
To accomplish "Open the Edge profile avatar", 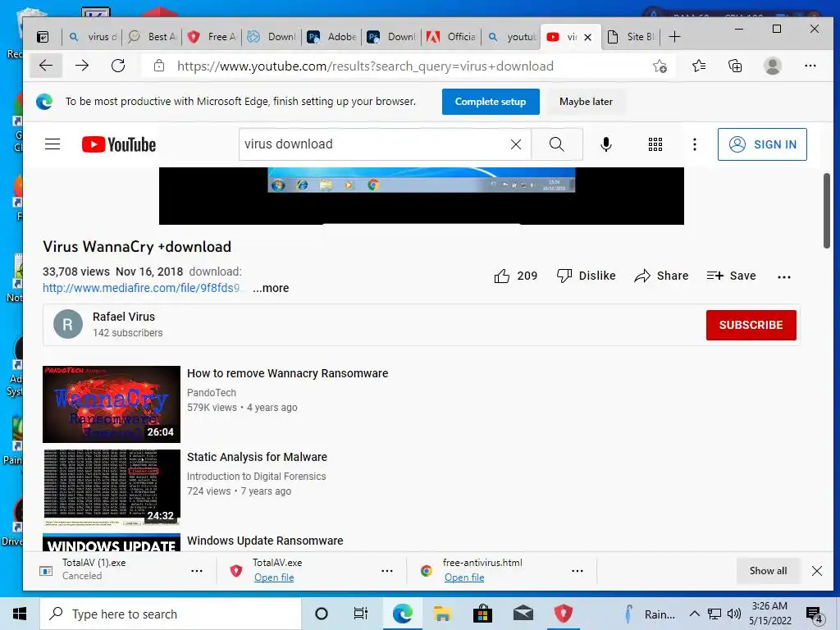I will click(x=773, y=66).
